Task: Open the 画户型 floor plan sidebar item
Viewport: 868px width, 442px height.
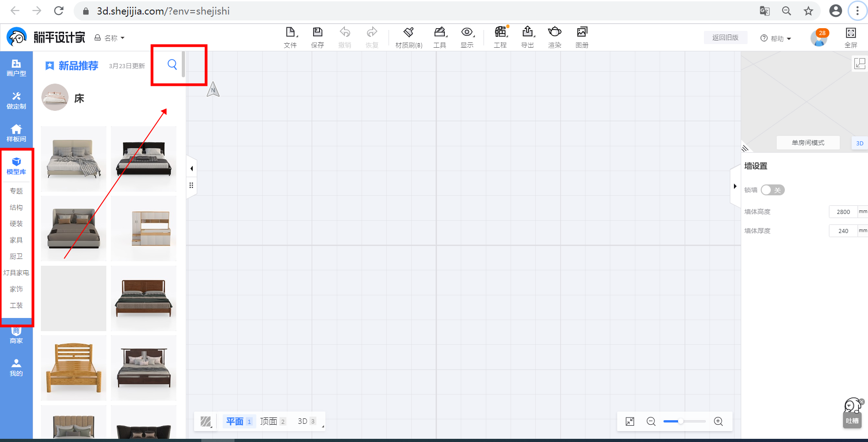Action: 16,68
